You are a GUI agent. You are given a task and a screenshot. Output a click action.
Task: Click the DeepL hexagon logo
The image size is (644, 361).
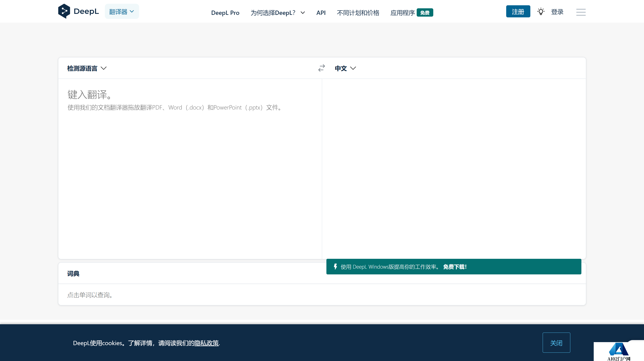[x=64, y=11]
